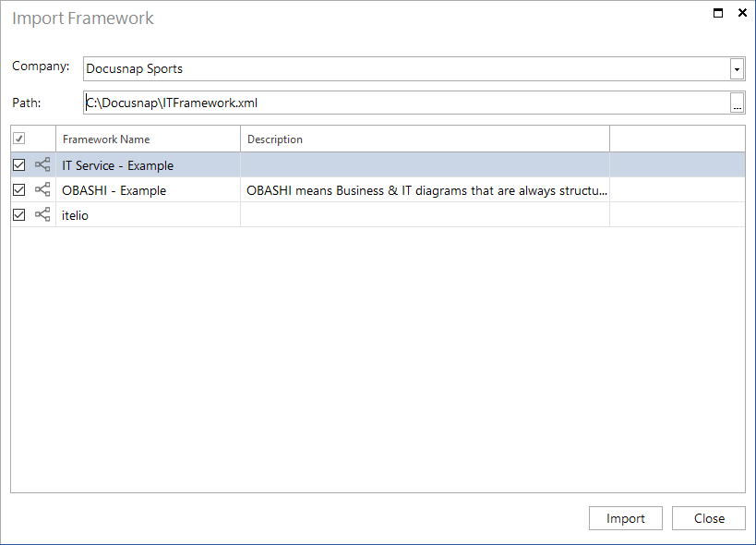
Task: Expand the Company dropdown arrow
Action: (737, 69)
